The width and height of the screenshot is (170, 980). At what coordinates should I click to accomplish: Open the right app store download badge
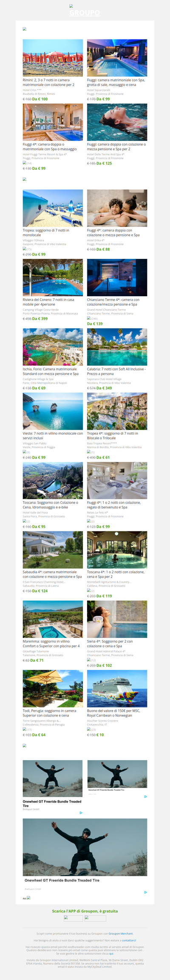point(95,918)
